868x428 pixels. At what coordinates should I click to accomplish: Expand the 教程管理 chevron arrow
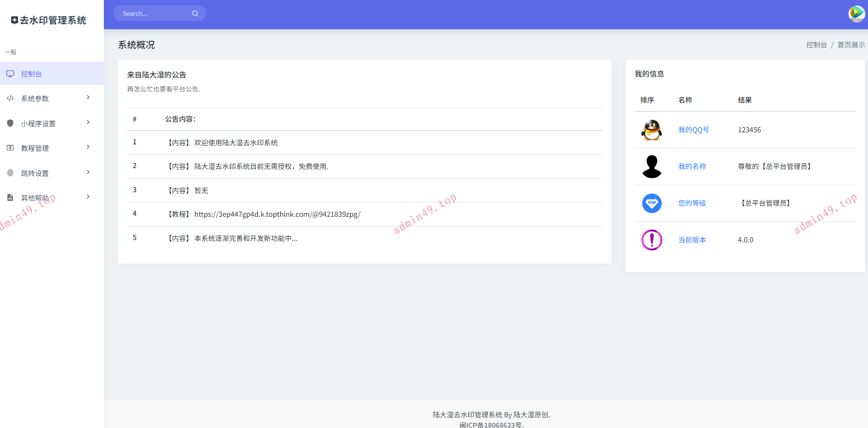[88, 147]
